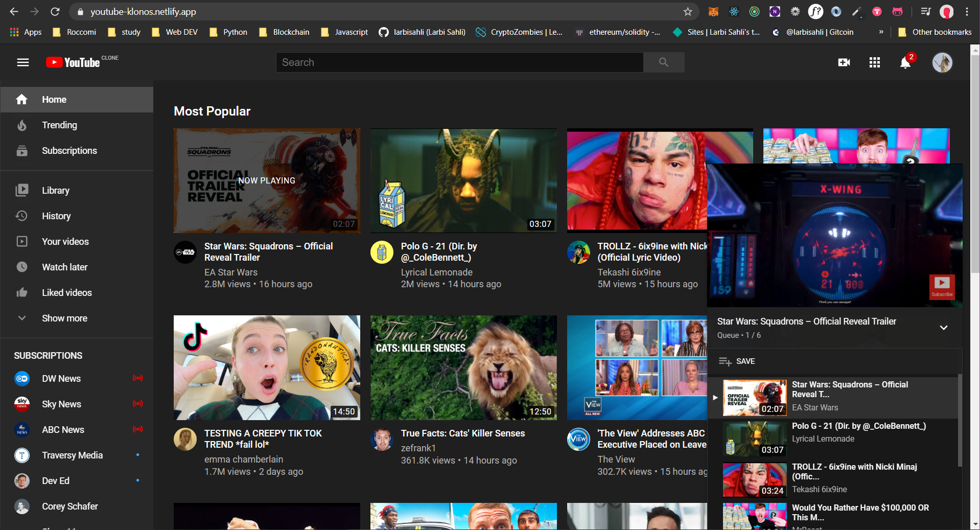Screen dimensions: 980x530
Task: Open the MetaMask fox extension
Action: 713,11
